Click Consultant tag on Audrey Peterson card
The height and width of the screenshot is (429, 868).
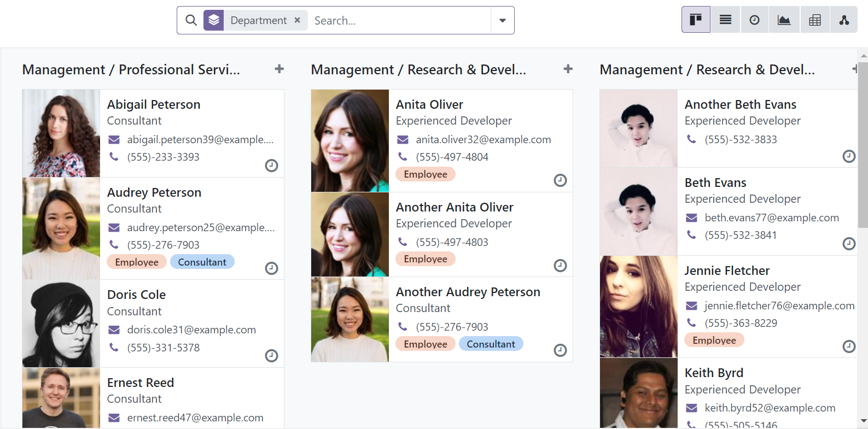202,262
